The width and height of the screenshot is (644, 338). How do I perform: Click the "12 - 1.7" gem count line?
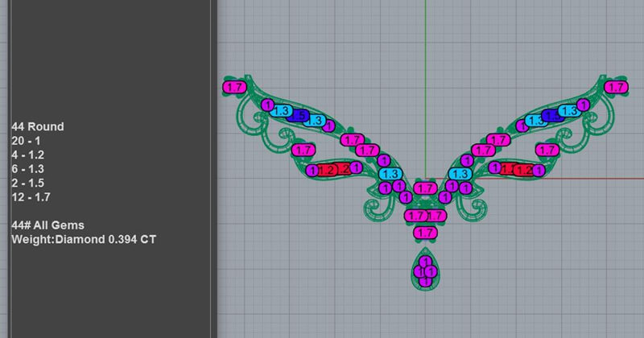click(x=31, y=197)
